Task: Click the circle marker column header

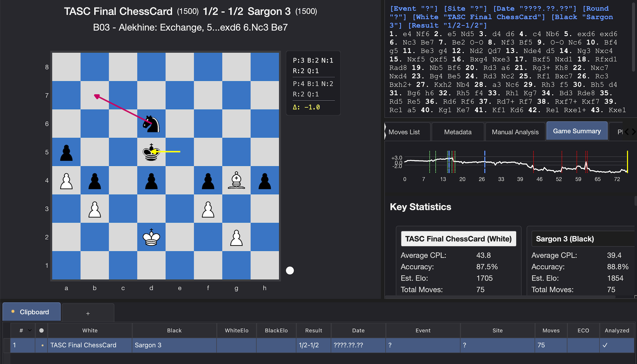Action: 41,331
